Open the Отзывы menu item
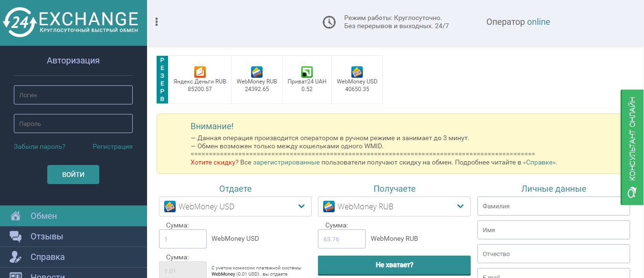644x278 pixels. click(47, 237)
